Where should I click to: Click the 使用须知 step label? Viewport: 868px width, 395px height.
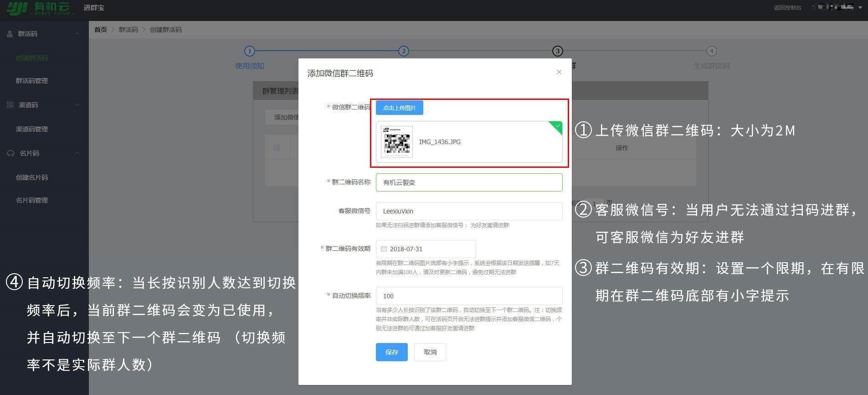point(250,66)
